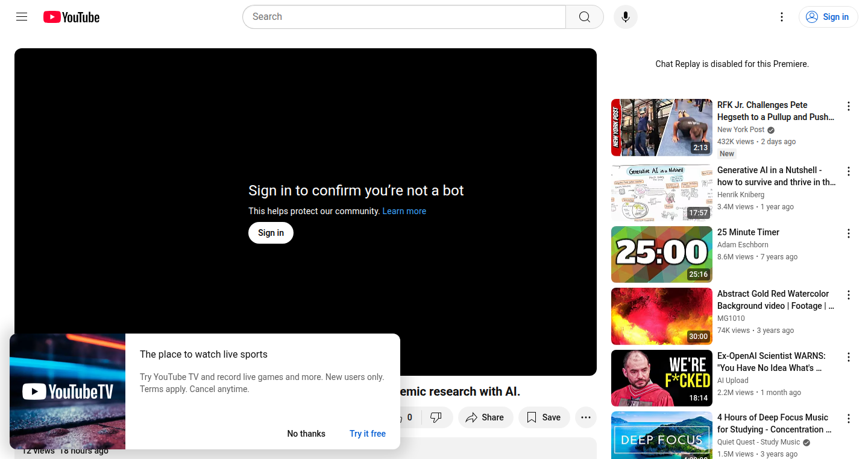
Task: Click the 3.4M views text
Action: [x=735, y=207]
